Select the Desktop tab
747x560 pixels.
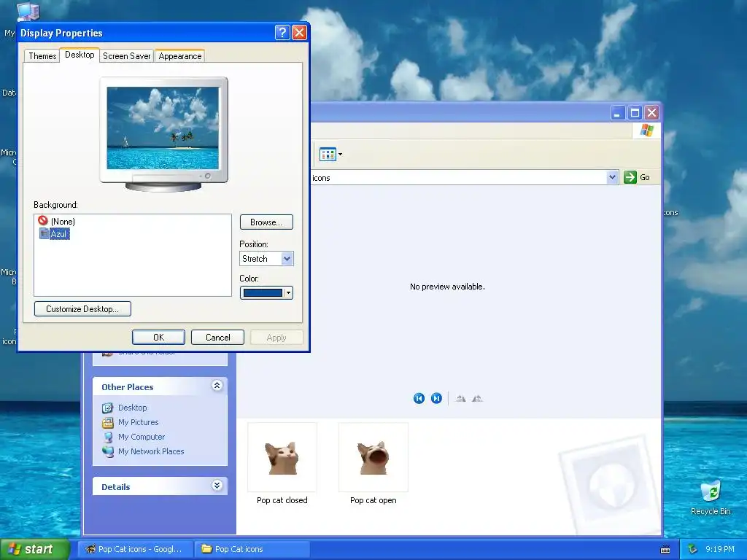(80, 55)
